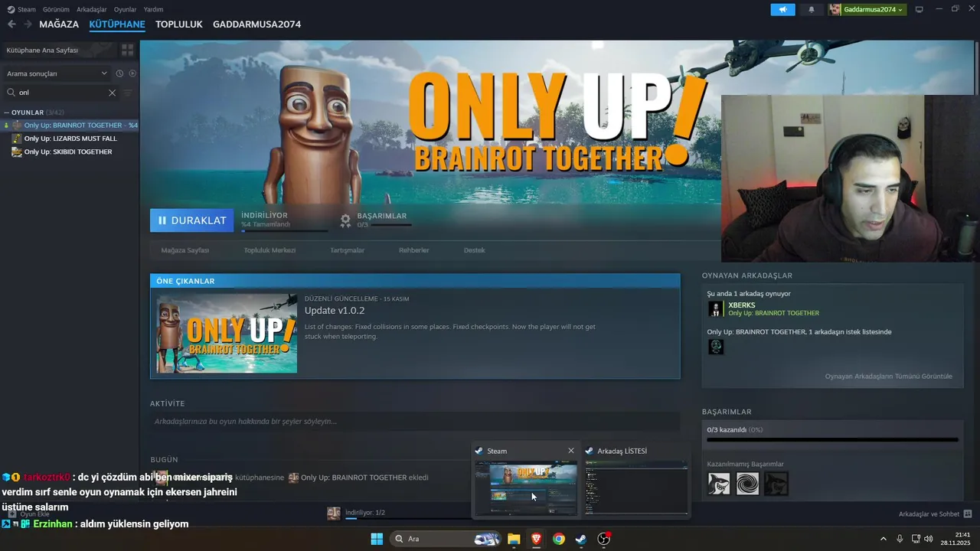Click the library search field
This screenshot has width=980, height=551.
61,93
